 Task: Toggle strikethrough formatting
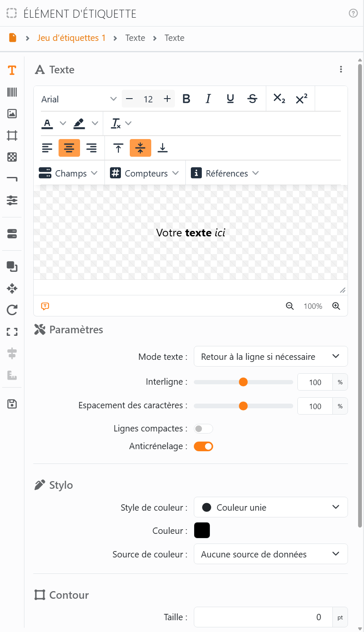tap(252, 99)
